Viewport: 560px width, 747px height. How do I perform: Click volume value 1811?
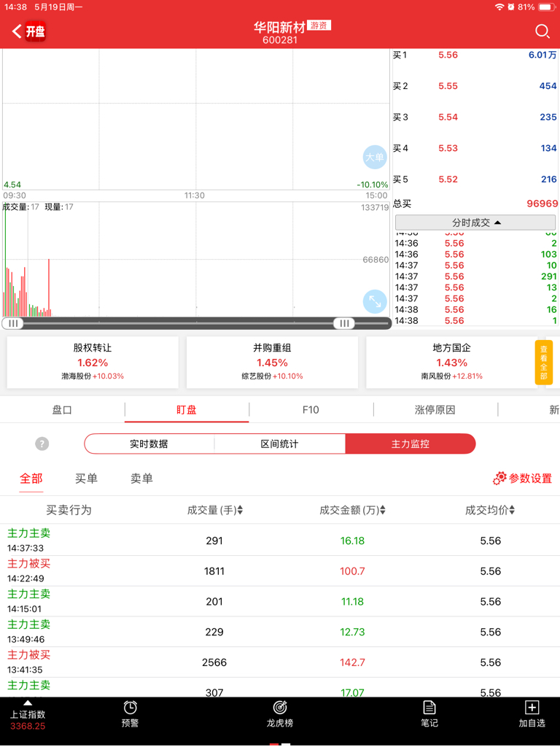pos(214,571)
